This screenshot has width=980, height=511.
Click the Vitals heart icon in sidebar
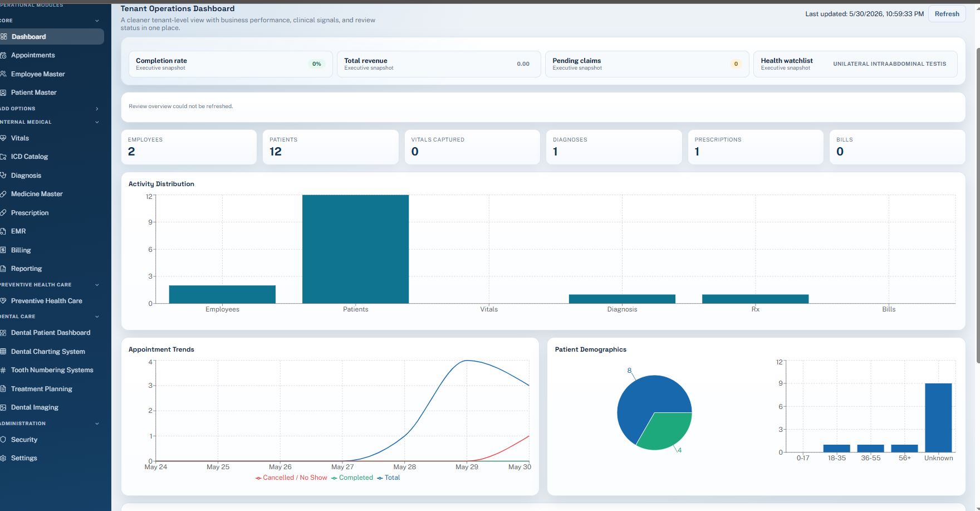3,138
